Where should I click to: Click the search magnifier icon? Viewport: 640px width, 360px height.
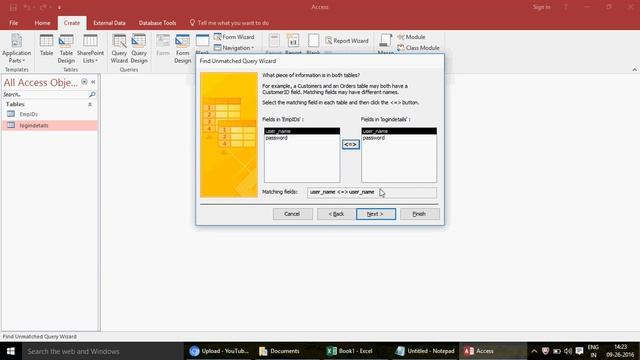[92, 94]
